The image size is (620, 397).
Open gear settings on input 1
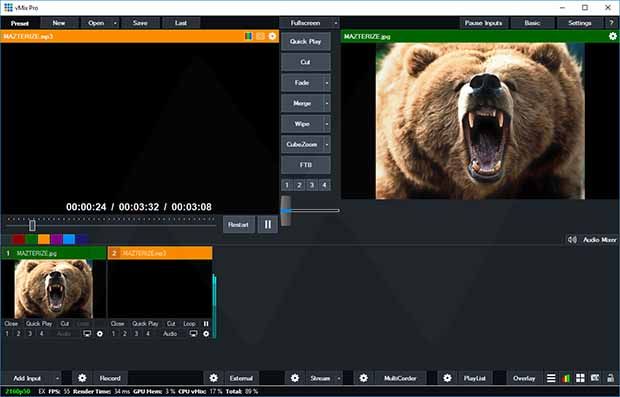coord(100,334)
